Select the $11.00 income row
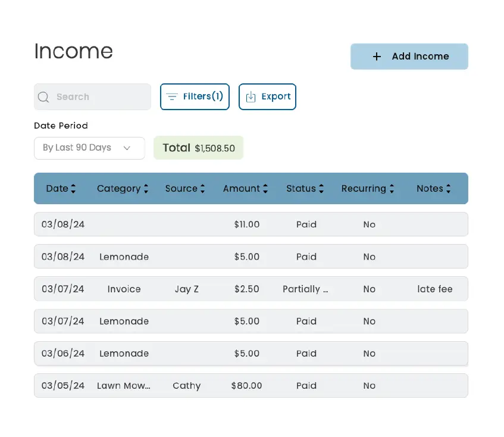Viewport: 504px width, 437px height. pos(251,224)
